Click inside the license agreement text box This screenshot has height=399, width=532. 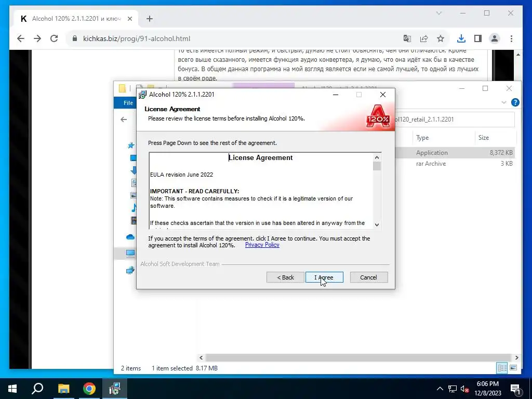click(x=261, y=190)
